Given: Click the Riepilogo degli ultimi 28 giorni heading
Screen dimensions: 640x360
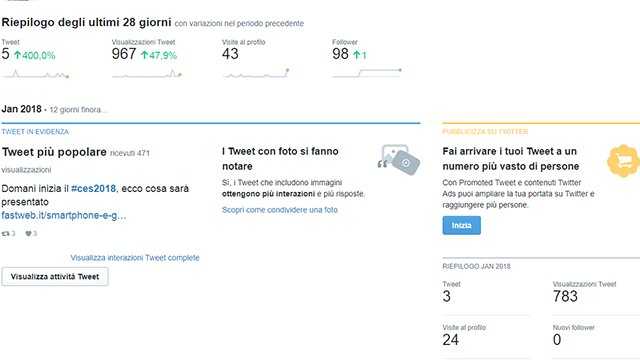Looking at the screenshot, I should 86,22.
